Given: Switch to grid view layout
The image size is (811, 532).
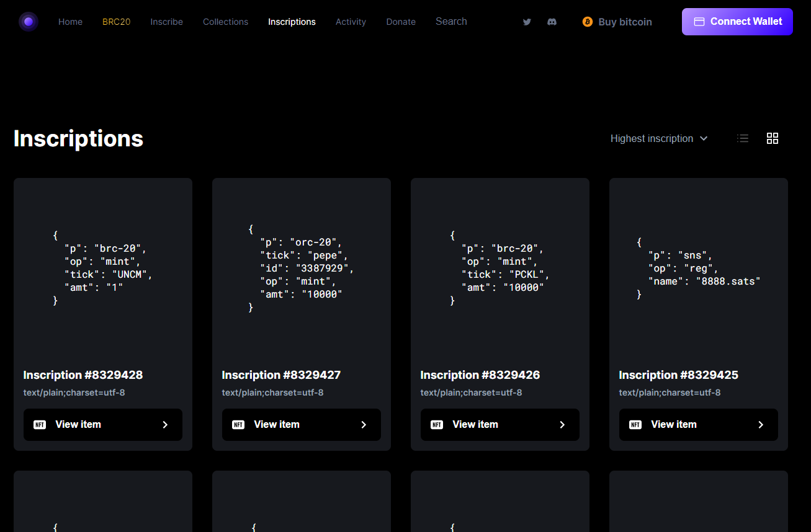Looking at the screenshot, I should (772, 138).
